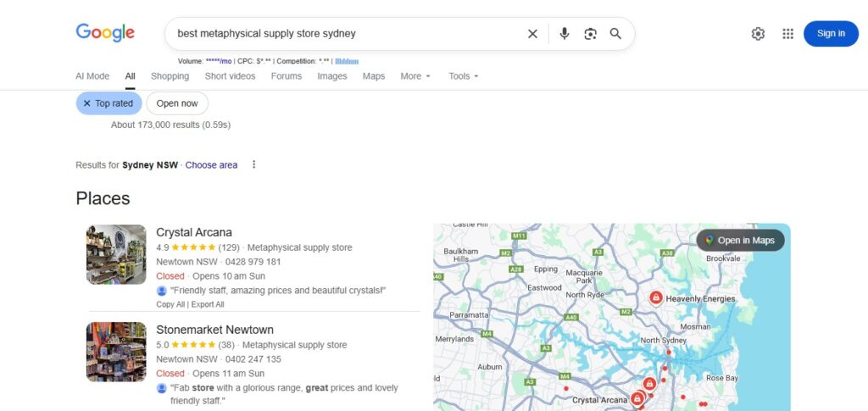Open search by image camera icon

tap(590, 34)
